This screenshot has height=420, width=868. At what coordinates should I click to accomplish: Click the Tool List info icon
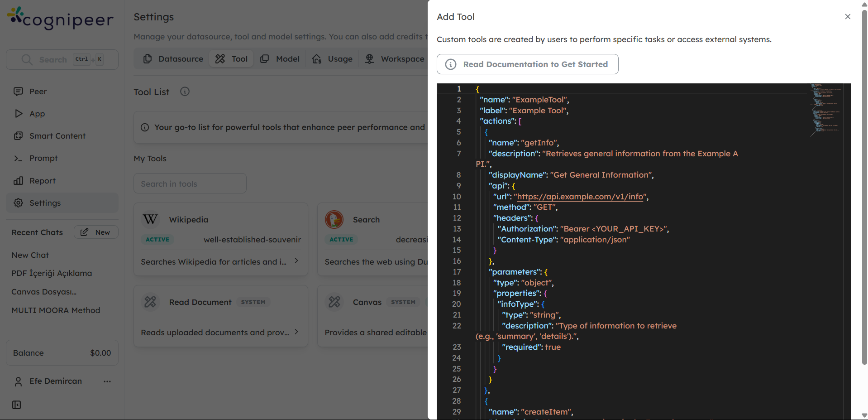pyautogui.click(x=185, y=92)
